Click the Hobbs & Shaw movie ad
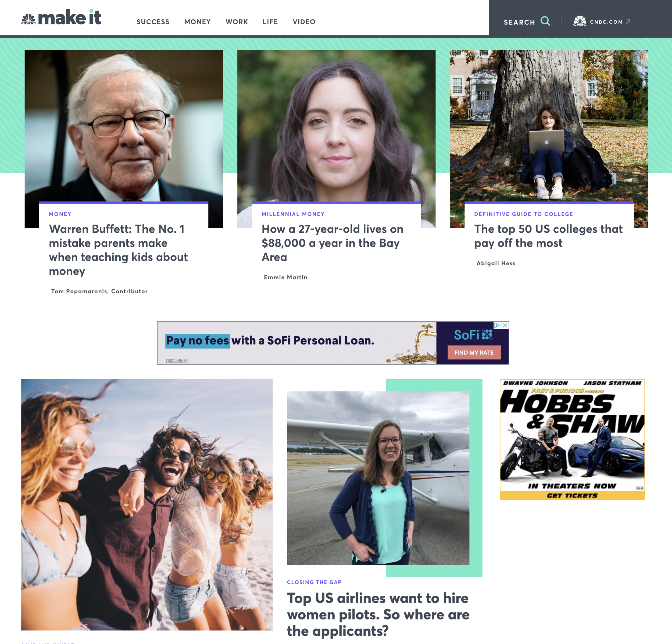Viewport: 672px width, 644px height. (x=572, y=439)
